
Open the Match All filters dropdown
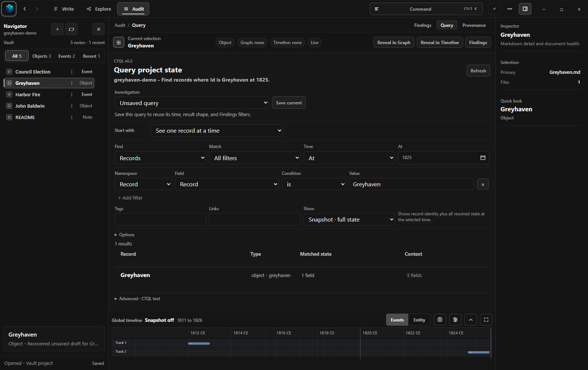click(x=255, y=158)
